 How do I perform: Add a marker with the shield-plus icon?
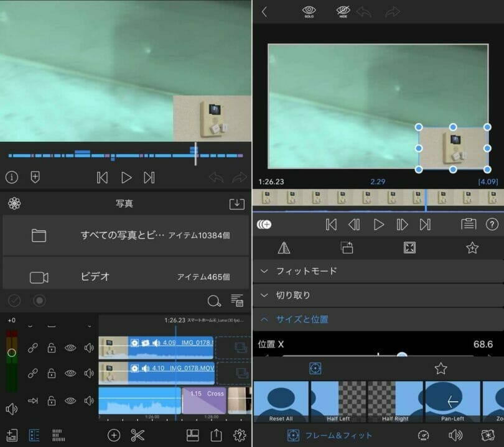(35, 177)
